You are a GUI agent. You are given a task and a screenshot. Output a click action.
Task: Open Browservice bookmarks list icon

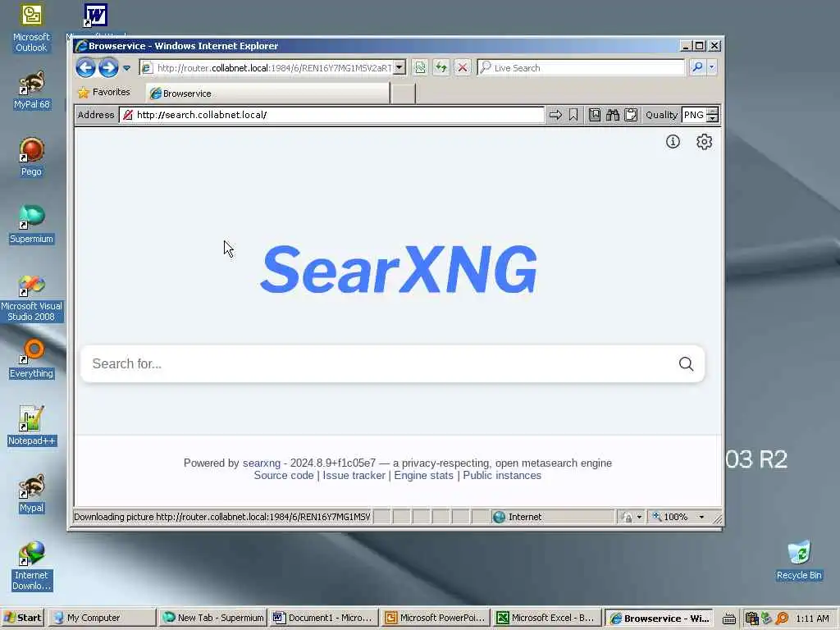[595, 115]
